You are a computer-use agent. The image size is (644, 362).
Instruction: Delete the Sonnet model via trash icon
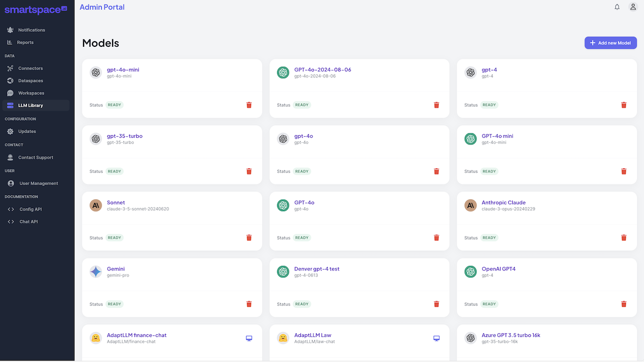coord(249,238)
